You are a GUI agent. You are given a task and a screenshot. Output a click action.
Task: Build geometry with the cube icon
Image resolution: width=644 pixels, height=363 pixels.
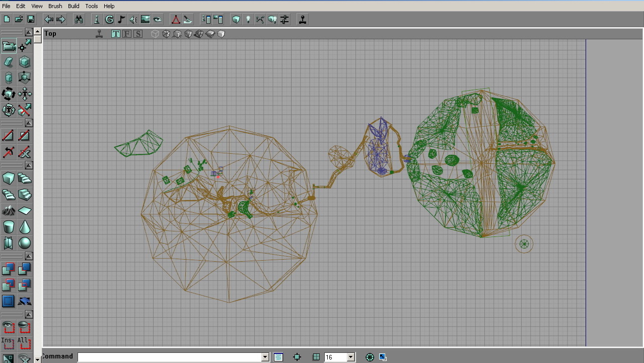point(236,20)
